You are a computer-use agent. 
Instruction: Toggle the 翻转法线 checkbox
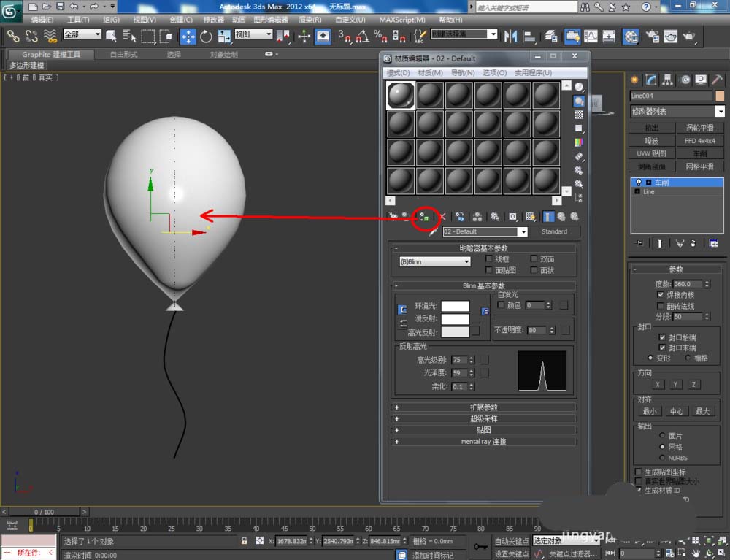pyautogui.click(x=661, y=306)
